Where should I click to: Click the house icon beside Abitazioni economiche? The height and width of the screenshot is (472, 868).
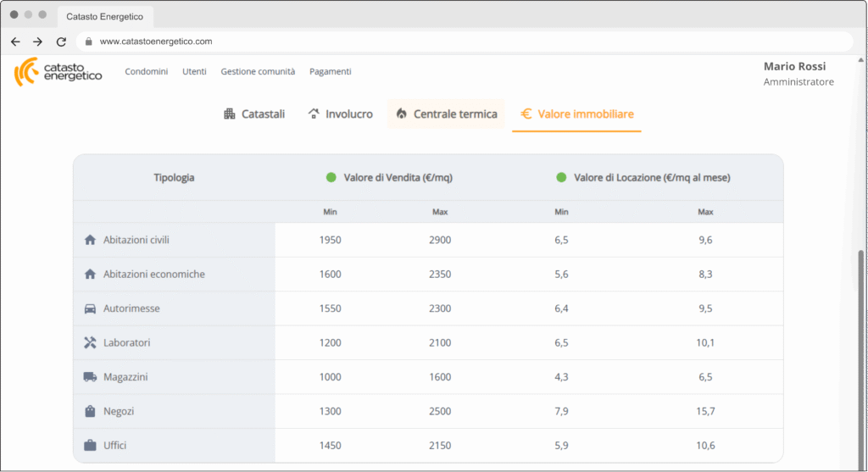[91, 275]
